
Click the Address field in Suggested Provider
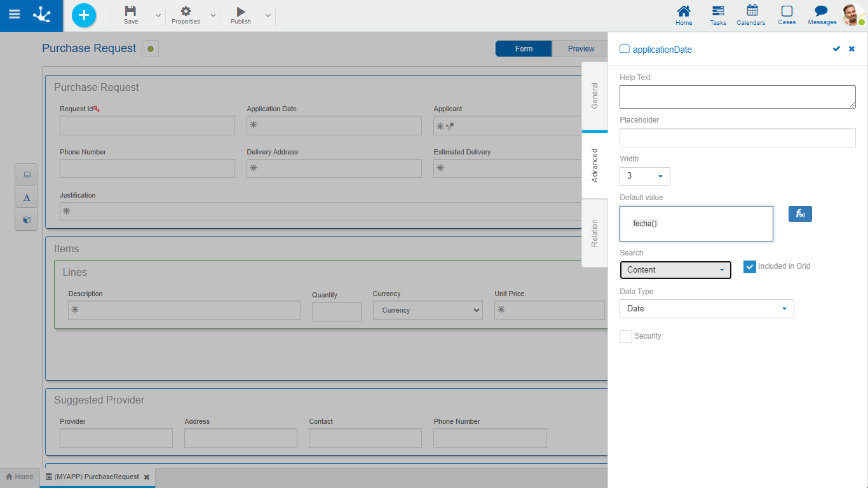(x=241, y=438)
